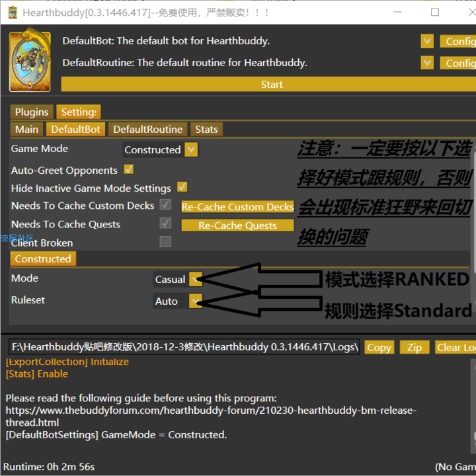Click '[Stats] Enable' log line
Viewport: 476px width, 476px height.
[37, 374]
